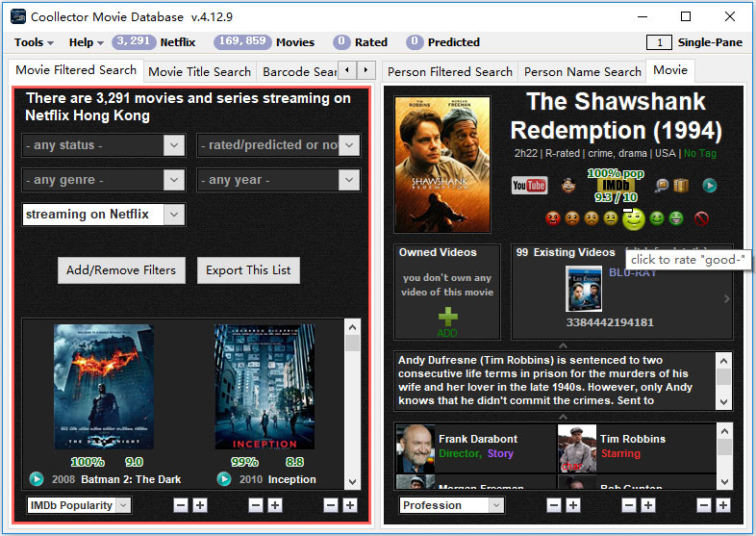Switch to Barcode Search tab
Image resolution: width=756 pixels, height=536 pixels.
click(x=299, y=72)
